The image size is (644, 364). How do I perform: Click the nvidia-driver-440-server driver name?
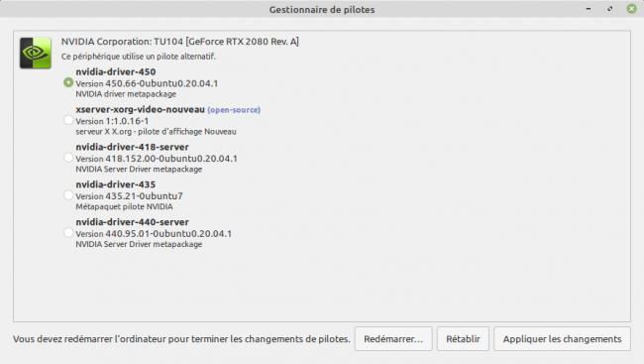132,222
